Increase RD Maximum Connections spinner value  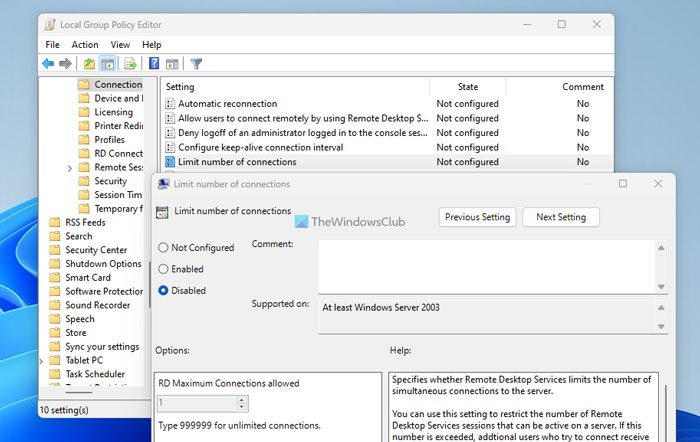[242, 400]
